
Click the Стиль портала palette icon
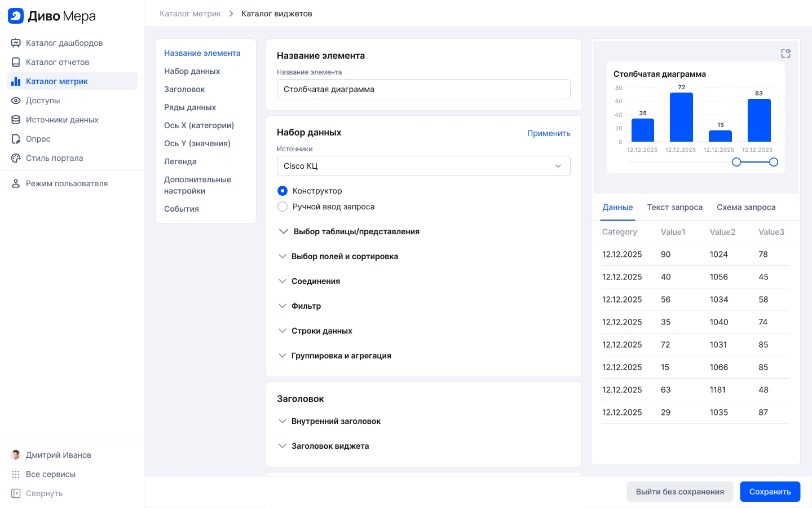point(16,158)
